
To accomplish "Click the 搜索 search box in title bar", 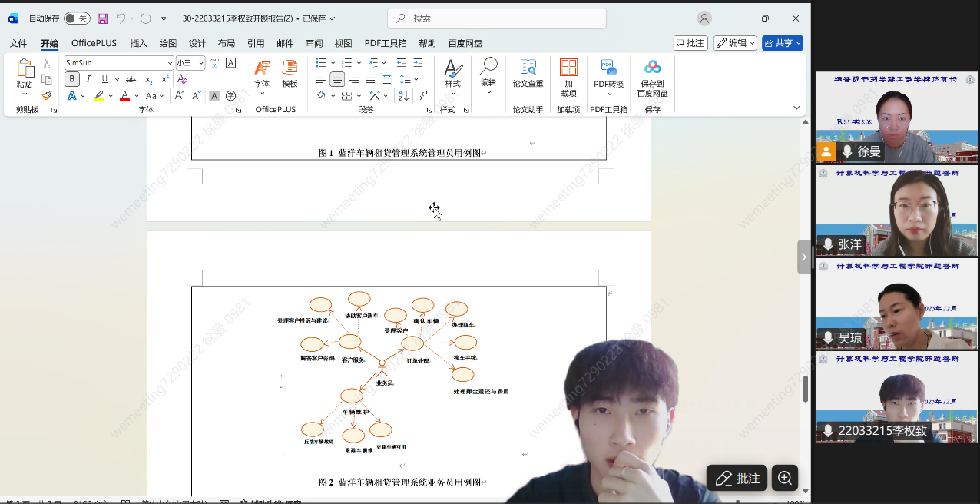I will [497, 18].
